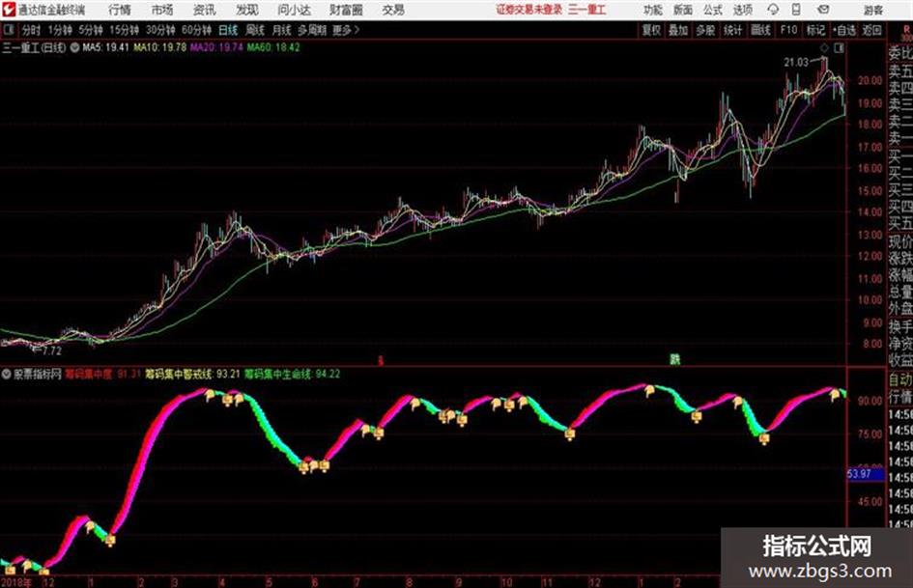Expand sub-chart indicator dropdown beside 股票指标网
913x588 pixels.
coord(7,375)
